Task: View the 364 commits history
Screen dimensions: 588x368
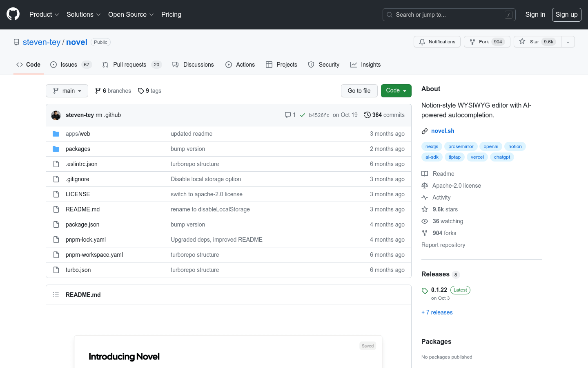Action: 384,115
